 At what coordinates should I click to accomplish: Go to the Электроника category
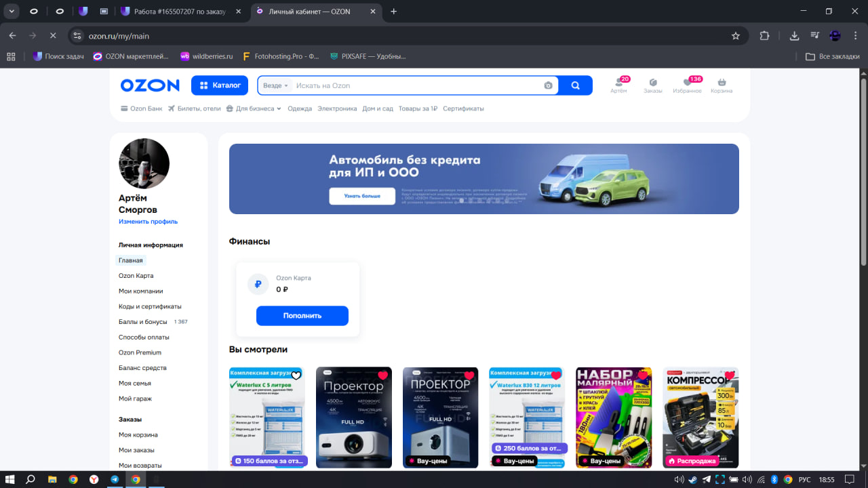point(337,108)
